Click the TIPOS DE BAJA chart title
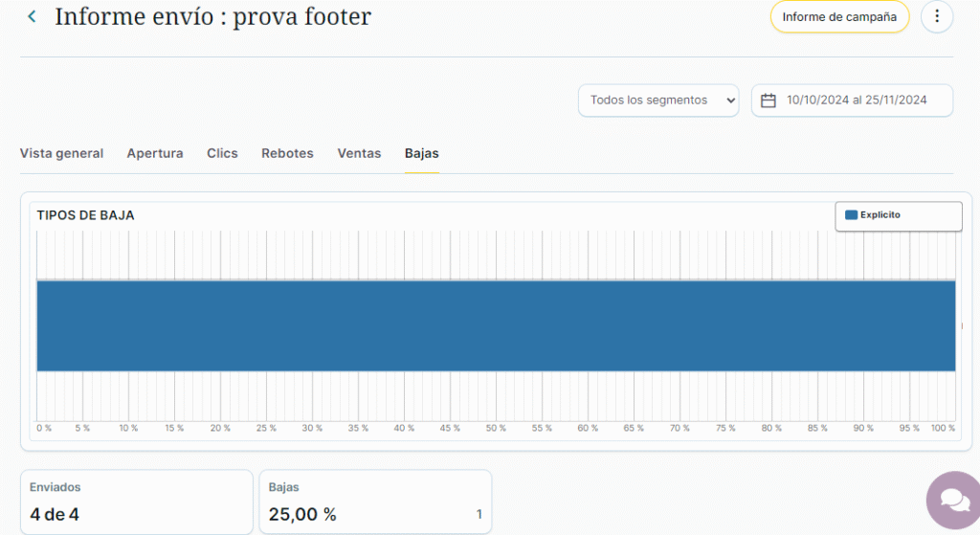980x535 pixels. (x=85, y=215)
